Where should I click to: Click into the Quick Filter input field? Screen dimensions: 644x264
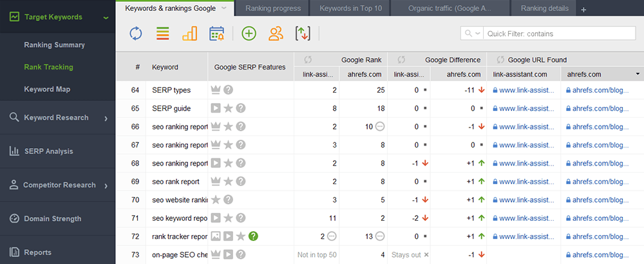[560, 33]
